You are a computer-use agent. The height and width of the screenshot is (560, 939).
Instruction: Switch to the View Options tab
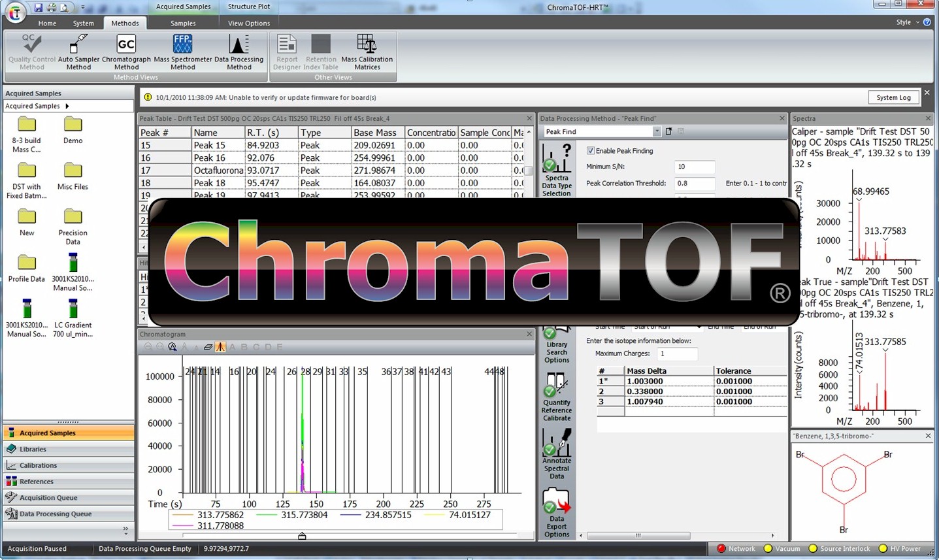[248, 24]
